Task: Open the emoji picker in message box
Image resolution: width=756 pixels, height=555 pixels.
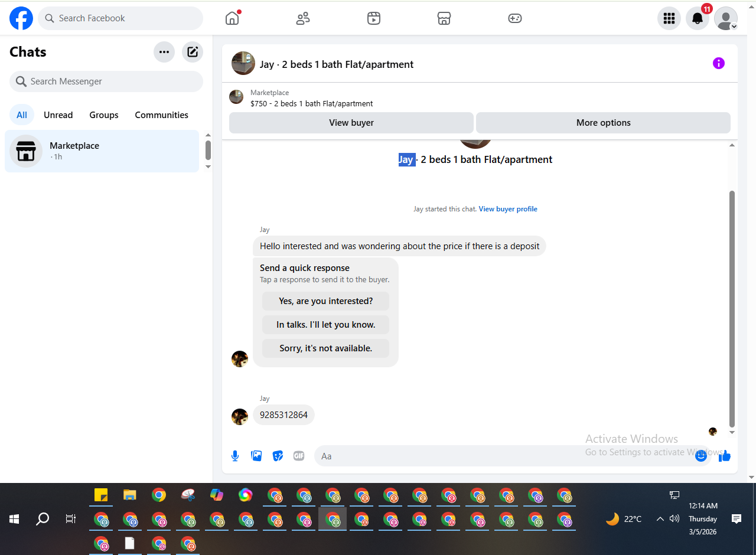Action: (701, 456)
